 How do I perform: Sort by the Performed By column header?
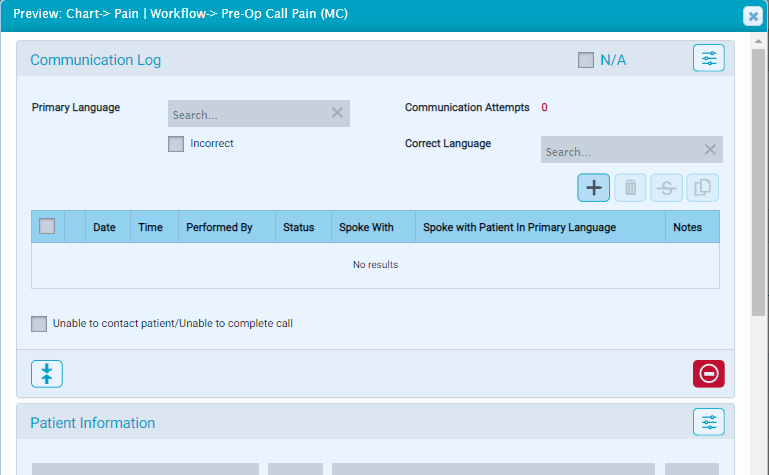tap(219, 228)
